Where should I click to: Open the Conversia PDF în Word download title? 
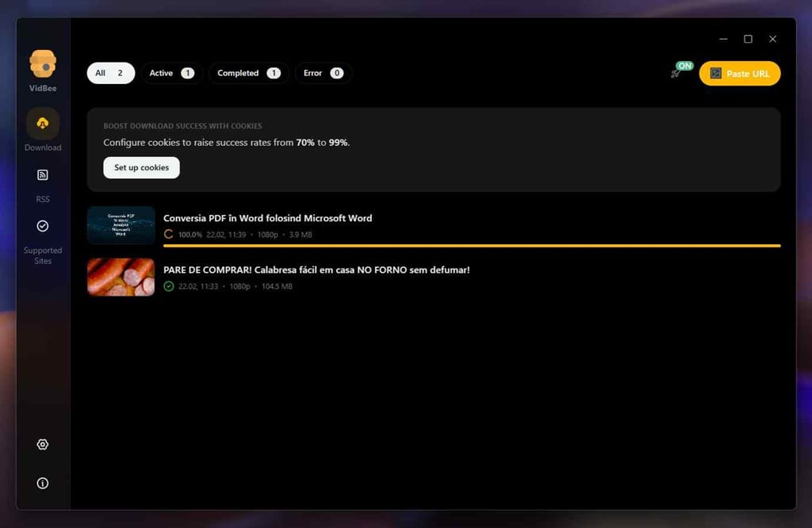tap(267, 218)
